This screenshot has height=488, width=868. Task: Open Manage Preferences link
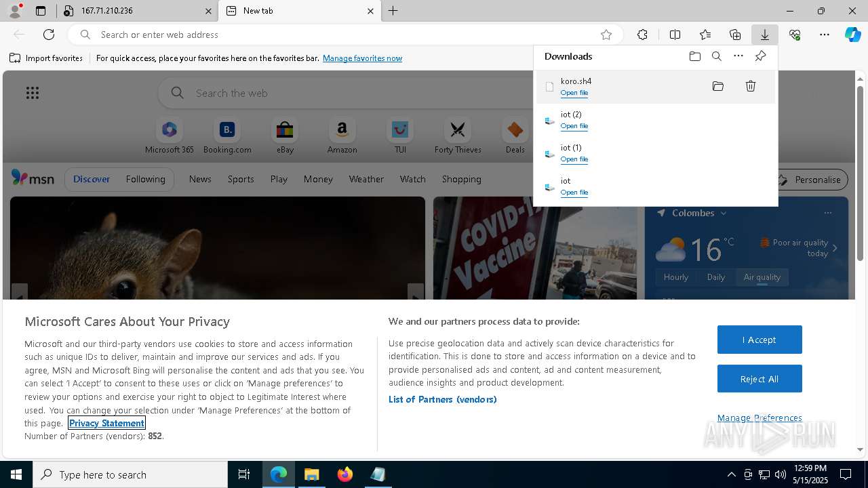click(759, 418)
